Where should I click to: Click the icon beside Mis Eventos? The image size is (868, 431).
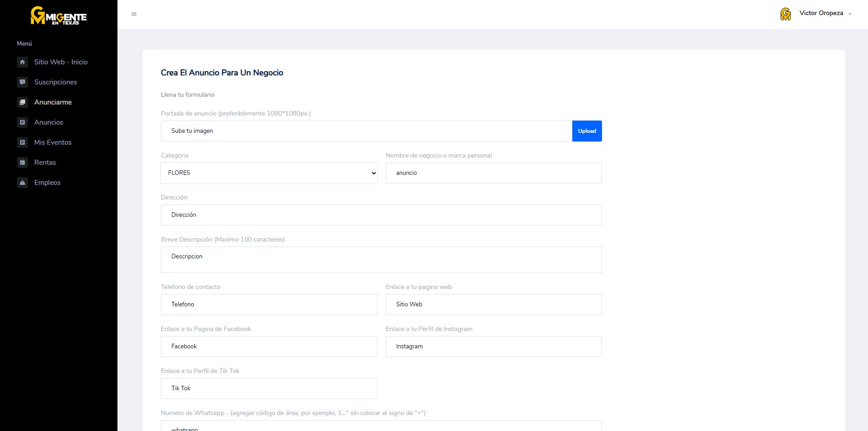(22, 142)
